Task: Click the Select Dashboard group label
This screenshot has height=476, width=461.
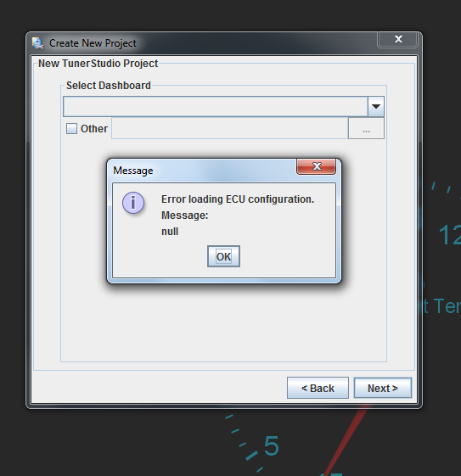Action: (109, 86)
